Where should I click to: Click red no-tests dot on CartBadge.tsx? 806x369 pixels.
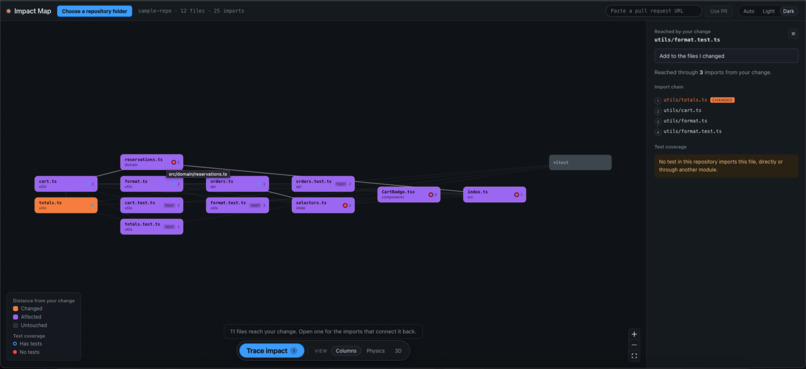point(431,194)
